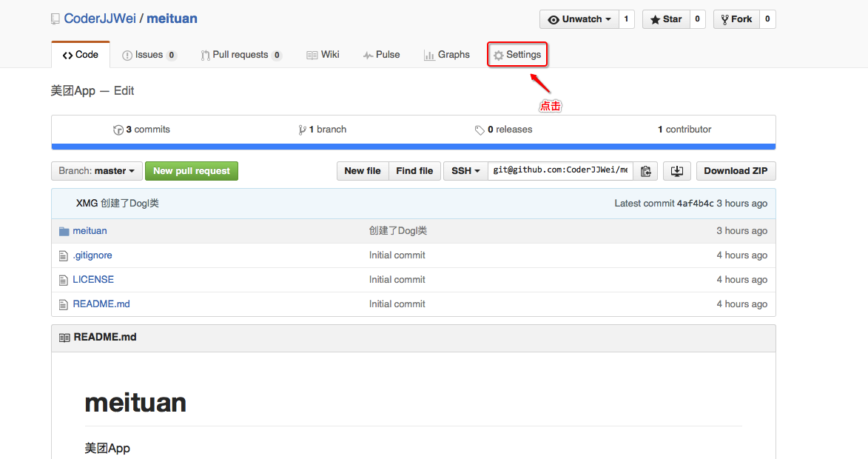Click the meituan folder icon
868x459 pixels.
coord(64,231)
